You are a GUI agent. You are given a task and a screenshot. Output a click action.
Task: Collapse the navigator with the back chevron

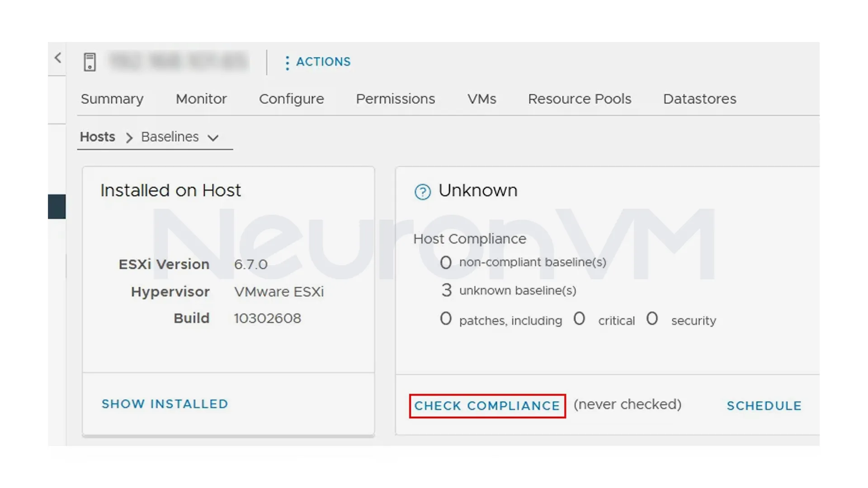tap(58, 58)
